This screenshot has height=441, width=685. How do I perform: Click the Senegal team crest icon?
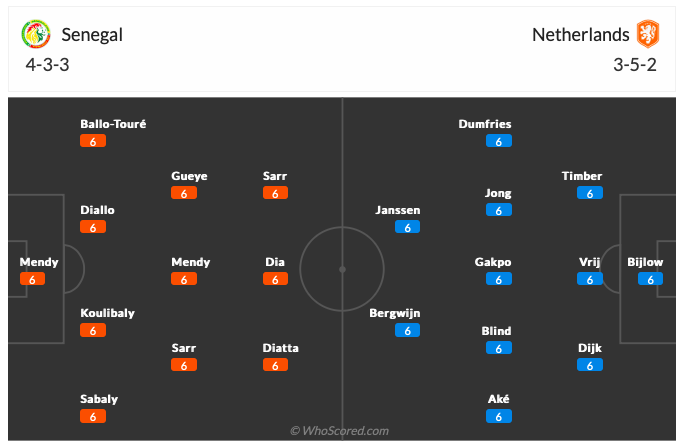click(36, 34)
